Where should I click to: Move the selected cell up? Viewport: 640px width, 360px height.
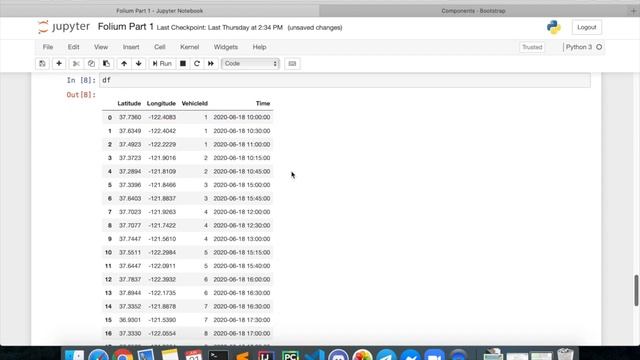click(x=124, y=64)
